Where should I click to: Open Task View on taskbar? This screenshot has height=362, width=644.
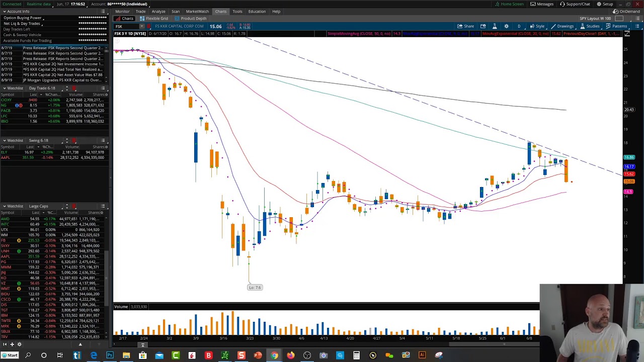pos(60,355)
